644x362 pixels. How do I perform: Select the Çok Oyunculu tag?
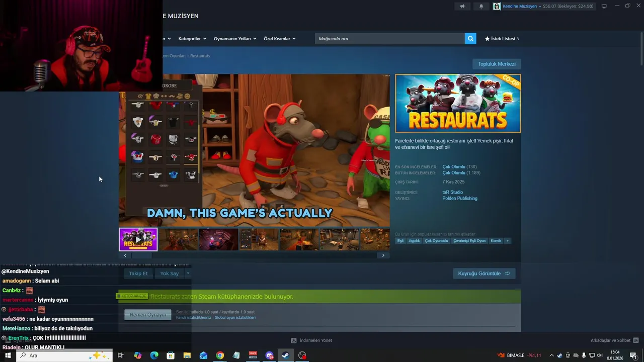tap(436, 241)
